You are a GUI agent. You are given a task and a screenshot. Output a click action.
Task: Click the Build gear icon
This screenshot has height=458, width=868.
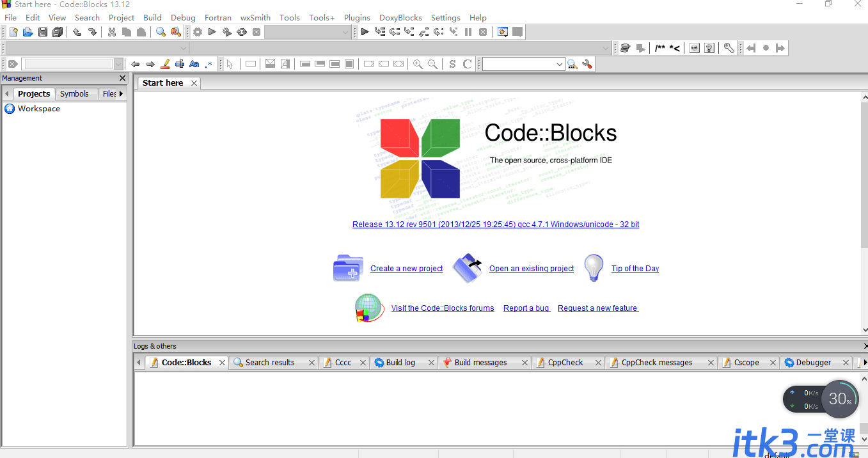click(198, 32)
